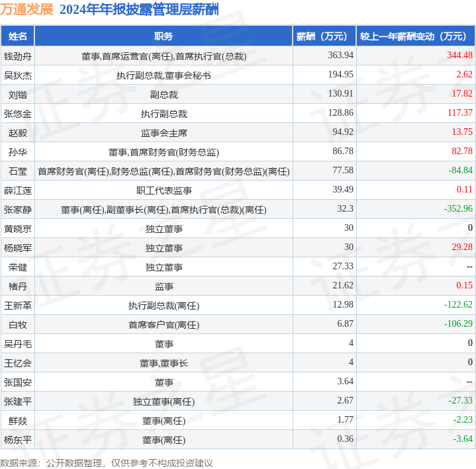
Task: Click the 2024年年报披露管理层薪酬 title
Action: [x=139, y=9]
